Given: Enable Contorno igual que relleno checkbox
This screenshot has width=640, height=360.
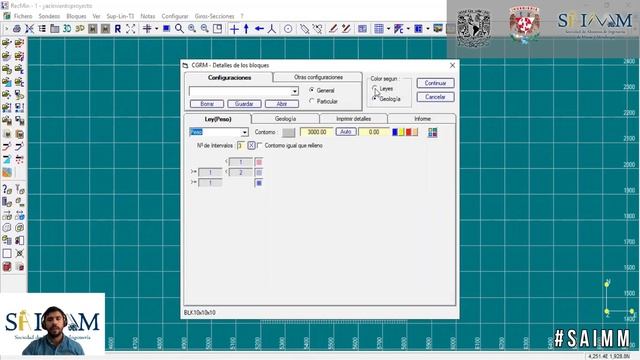Looking at the screenshot, I should click(x=260, y=145).
